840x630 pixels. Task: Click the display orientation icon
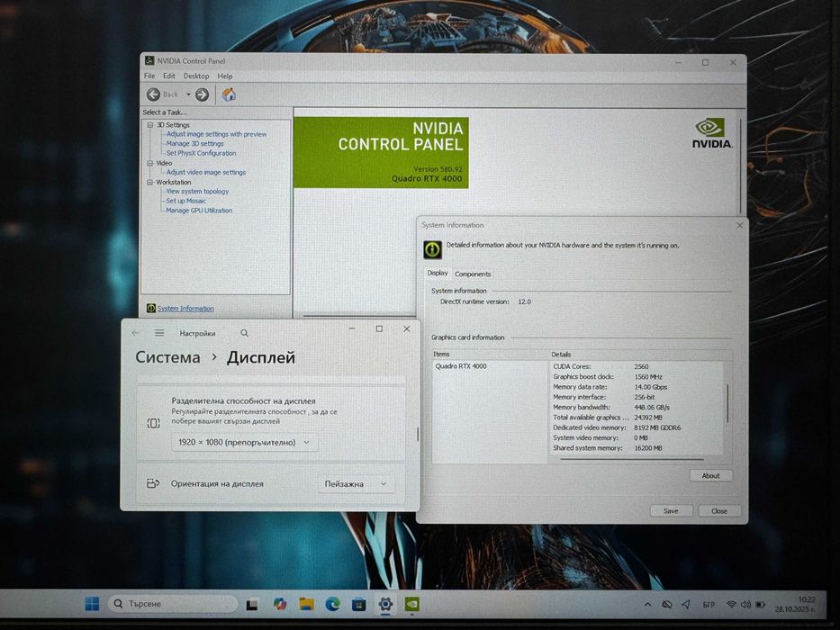153,484
